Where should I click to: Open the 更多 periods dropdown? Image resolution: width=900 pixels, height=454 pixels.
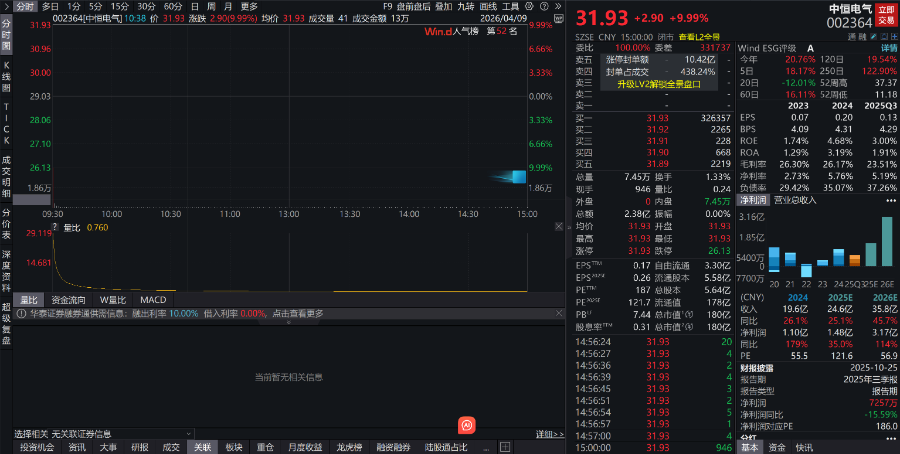point(249,6)
